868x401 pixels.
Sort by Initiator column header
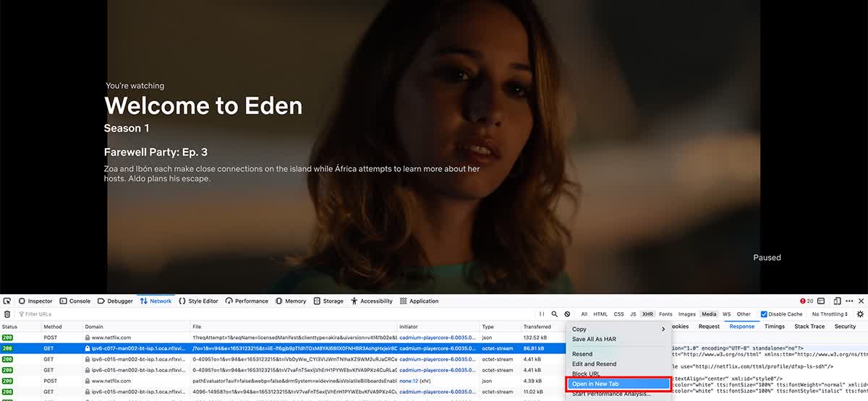click(x=438, y=327)
